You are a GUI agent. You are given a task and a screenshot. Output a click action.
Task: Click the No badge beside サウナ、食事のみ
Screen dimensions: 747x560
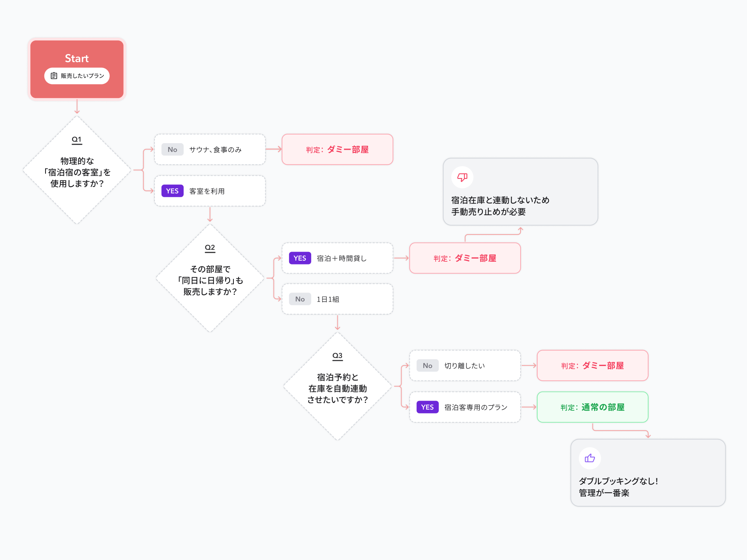172,150
